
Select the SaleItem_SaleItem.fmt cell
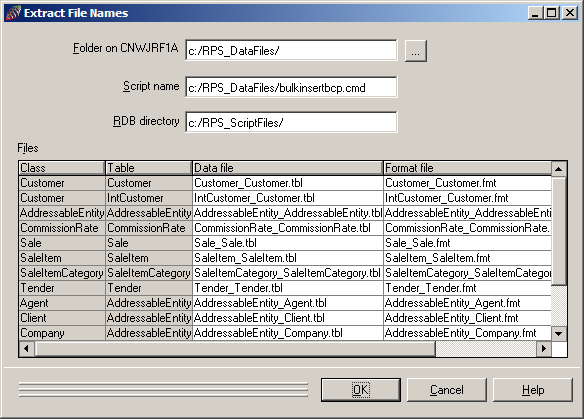point(467,258)
